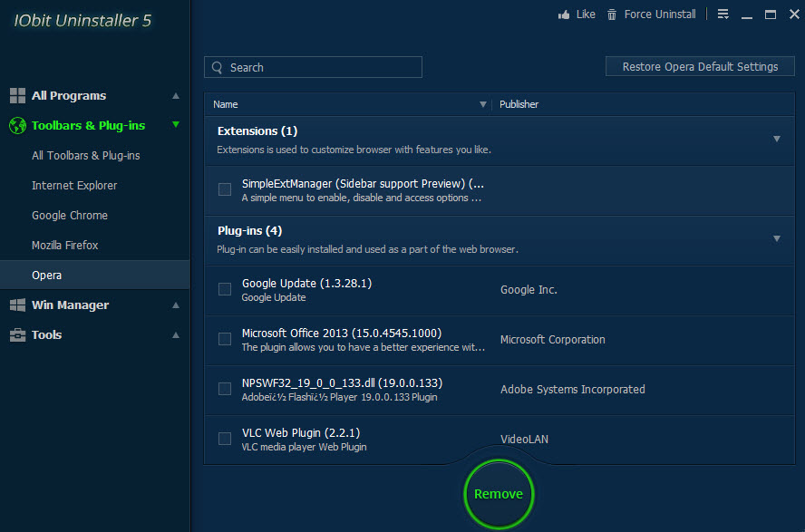Image resolution: width=805 pixels, height=532 pixels.
Task: Select Internet Explorer in sidebar
Action: click(x=74, y=185)
